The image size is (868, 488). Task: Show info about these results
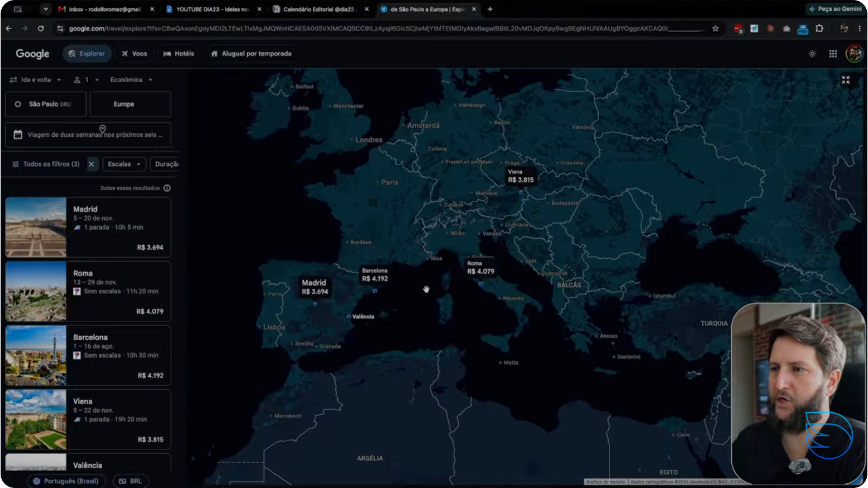(x=167, y=188)
